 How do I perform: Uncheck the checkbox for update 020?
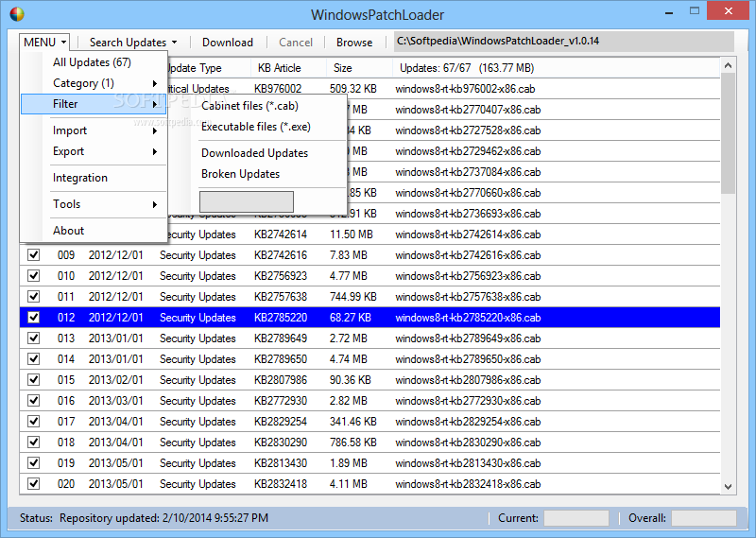pos(33,483)
